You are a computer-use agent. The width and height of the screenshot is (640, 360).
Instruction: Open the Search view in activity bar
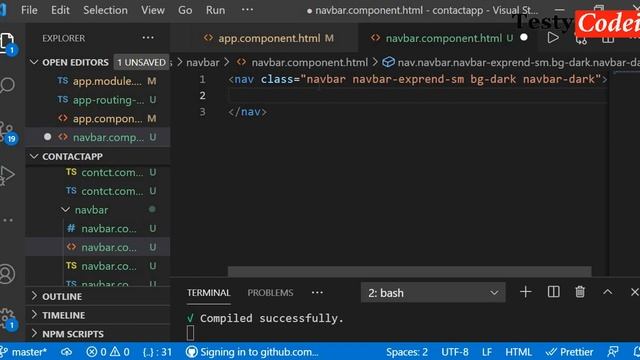[x=7, y=85]
